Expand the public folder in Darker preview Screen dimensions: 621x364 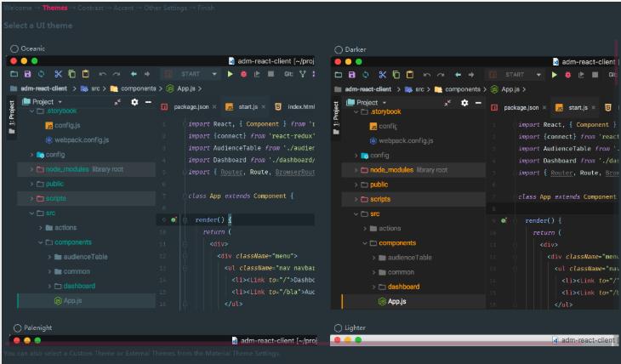click(x=356, y=185)
